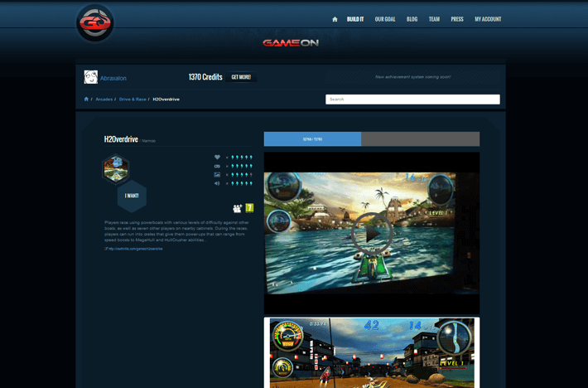Screen dimensions: 588x388
Task: Click the green age rating 7 badge
Action: [249, 208]
